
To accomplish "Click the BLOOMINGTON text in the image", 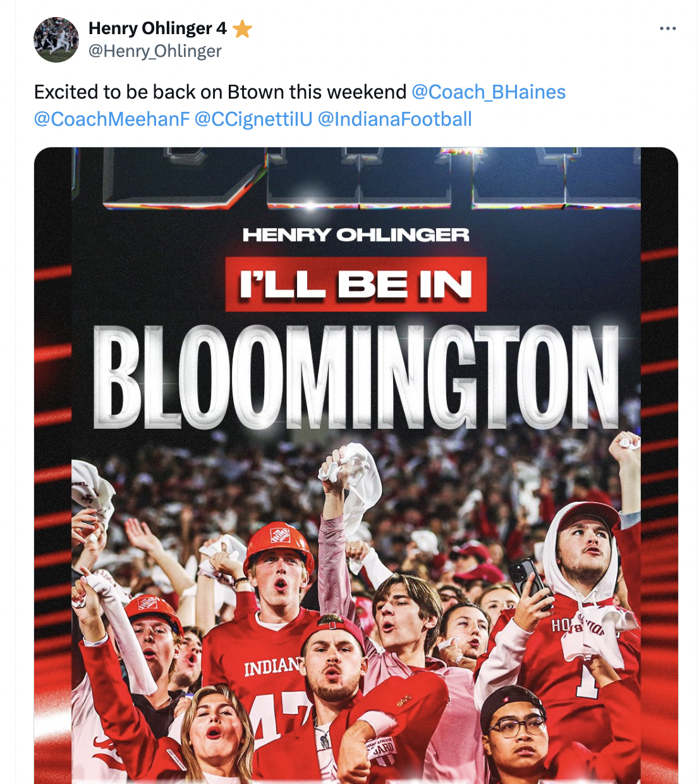I will [x=356, y=377].
